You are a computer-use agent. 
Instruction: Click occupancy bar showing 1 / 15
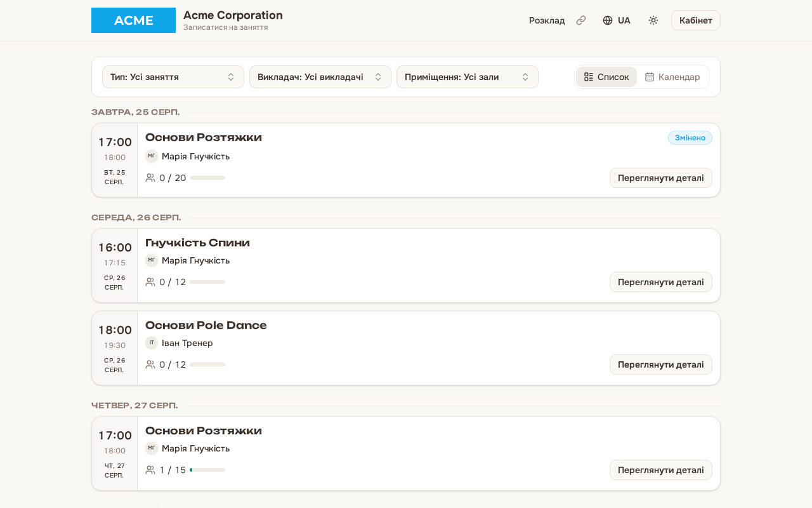click(207, 470)
